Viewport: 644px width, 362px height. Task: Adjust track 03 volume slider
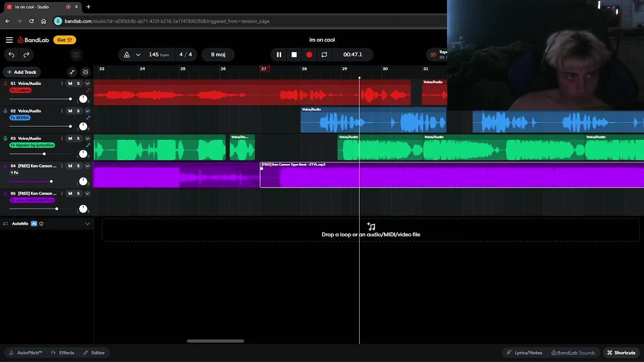pos(40,154)
